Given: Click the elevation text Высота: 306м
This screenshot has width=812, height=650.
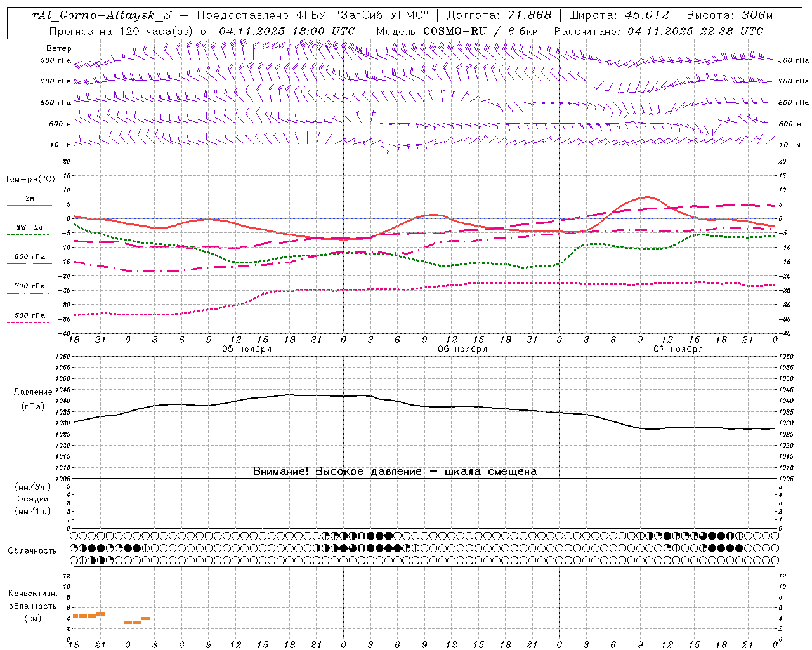Looking at the screenshot, I should click(730, 15).
